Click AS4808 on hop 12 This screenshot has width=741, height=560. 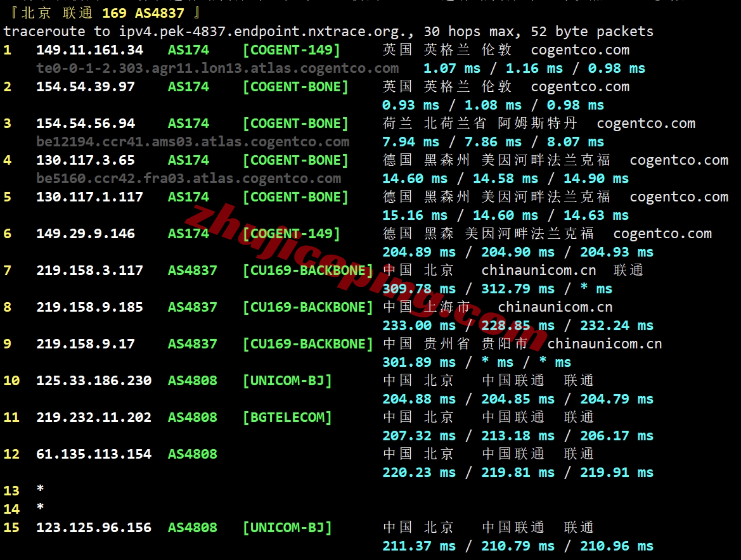pyautogui.click(x=192, y=454)
